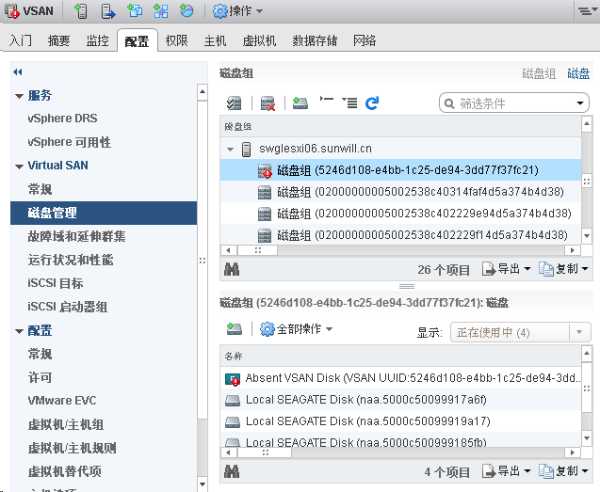The height and width of the screenshot is (492, 600).
Task: Select disk group ending c40314faf4d5a374b4d38
Action: [x=400, y=192]
